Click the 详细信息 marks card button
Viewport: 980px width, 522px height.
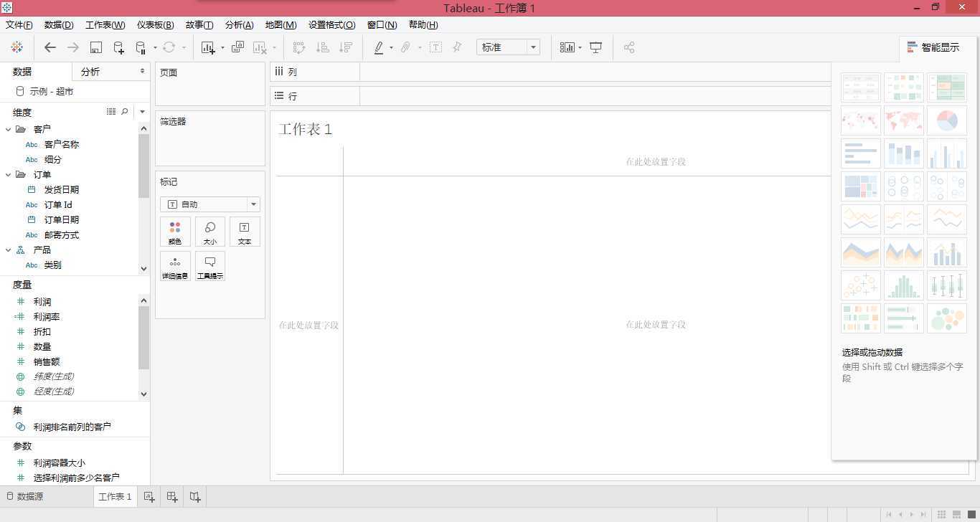pos(175,266)
